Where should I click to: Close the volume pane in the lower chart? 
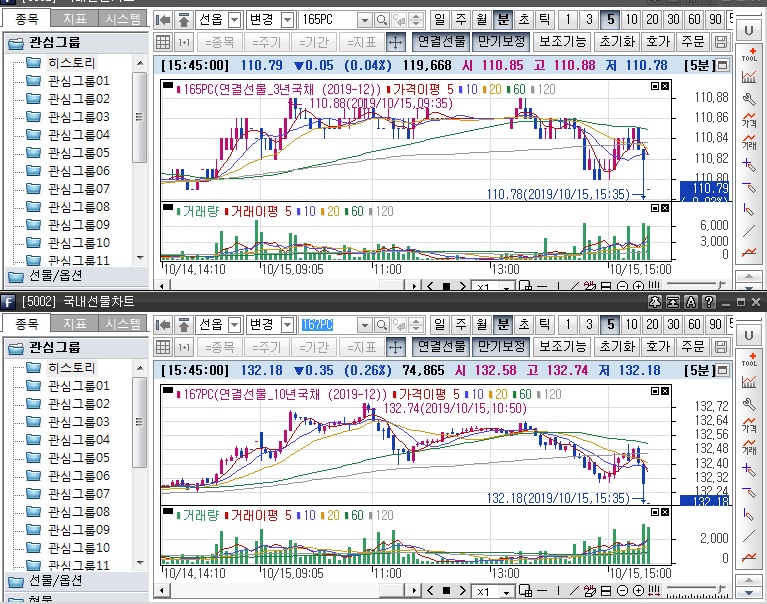point(667,512)
